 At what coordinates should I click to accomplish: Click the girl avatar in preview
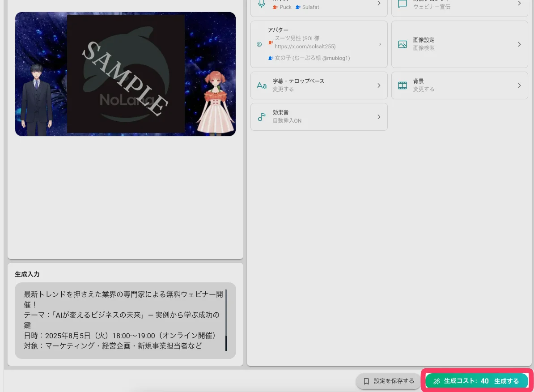216,103
